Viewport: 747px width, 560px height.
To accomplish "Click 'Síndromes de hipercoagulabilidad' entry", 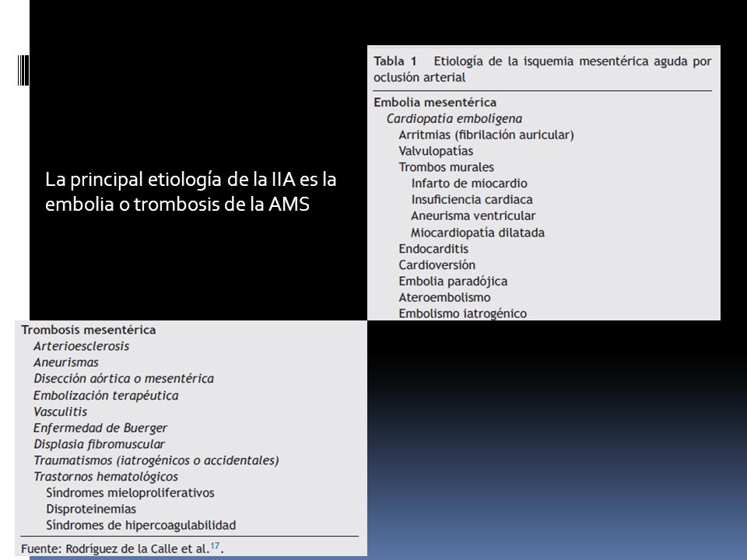I will coord(141,525).
